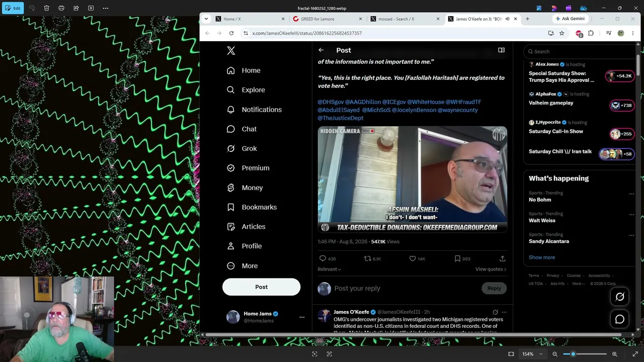
Task: Share the post via share icon
Action: [502, 258]
